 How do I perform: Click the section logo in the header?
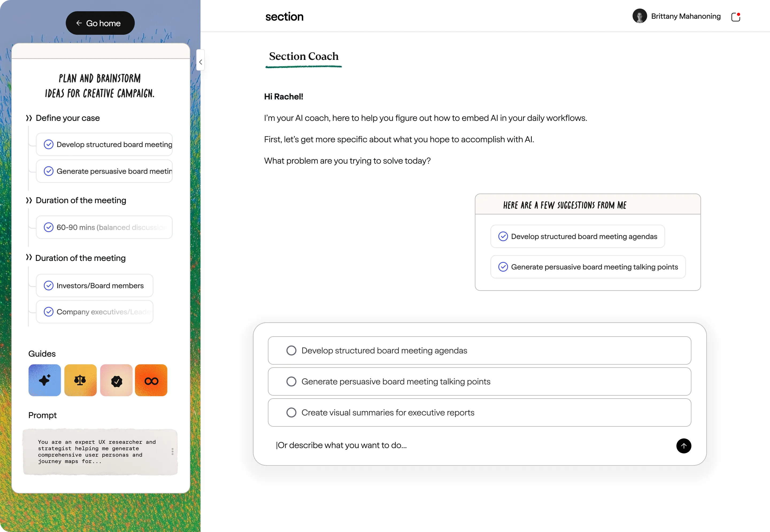point(284,16)
